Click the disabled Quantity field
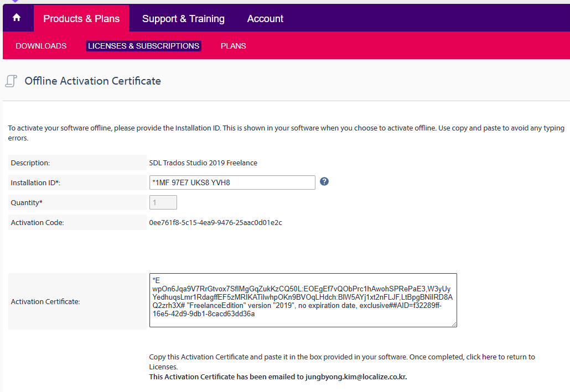This screenshot has height=392, width=570. click(163, 202)
